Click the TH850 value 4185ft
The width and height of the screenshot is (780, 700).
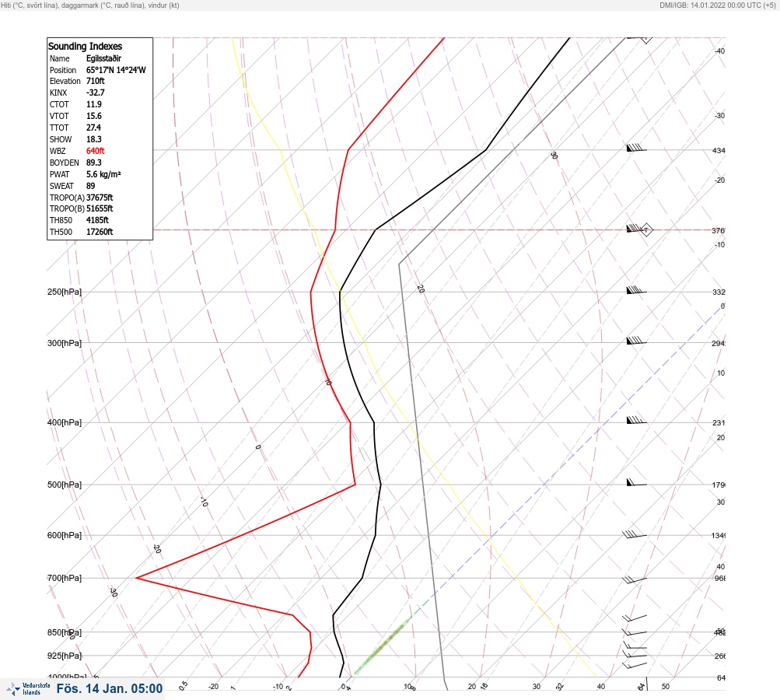(97, 220)
